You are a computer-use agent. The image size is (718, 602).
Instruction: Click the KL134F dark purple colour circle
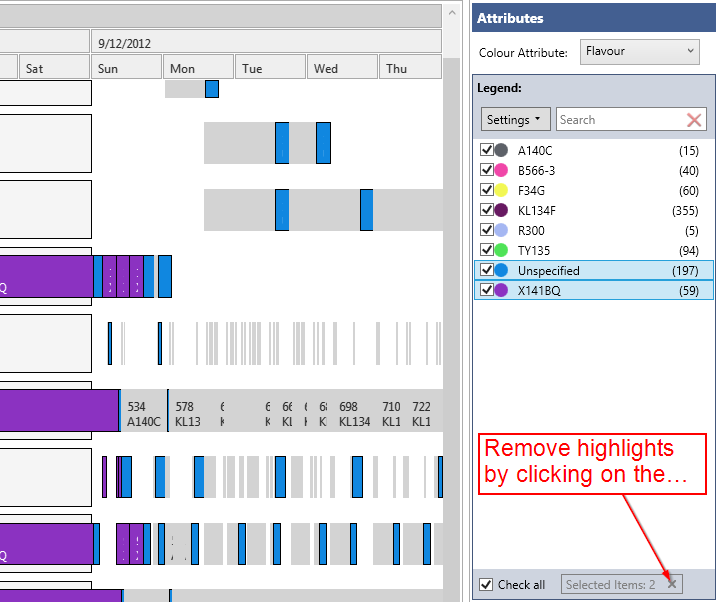501,210
